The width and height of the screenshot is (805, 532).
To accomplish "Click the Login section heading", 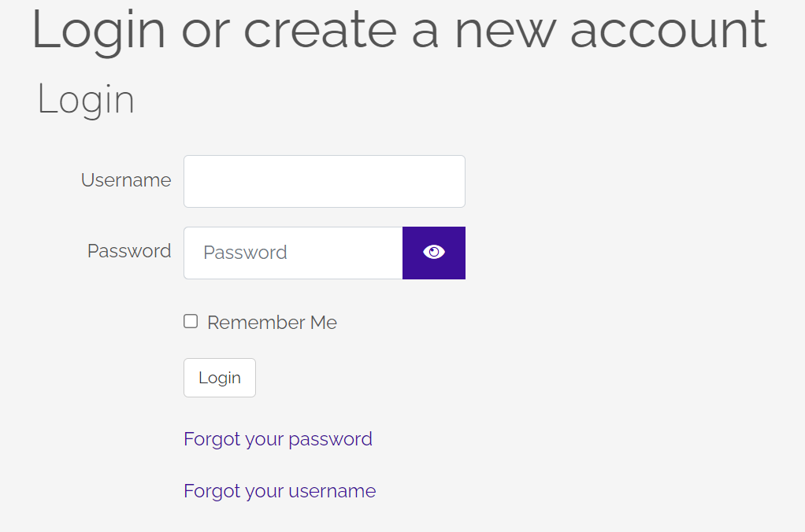I will (x=86, y=100).
